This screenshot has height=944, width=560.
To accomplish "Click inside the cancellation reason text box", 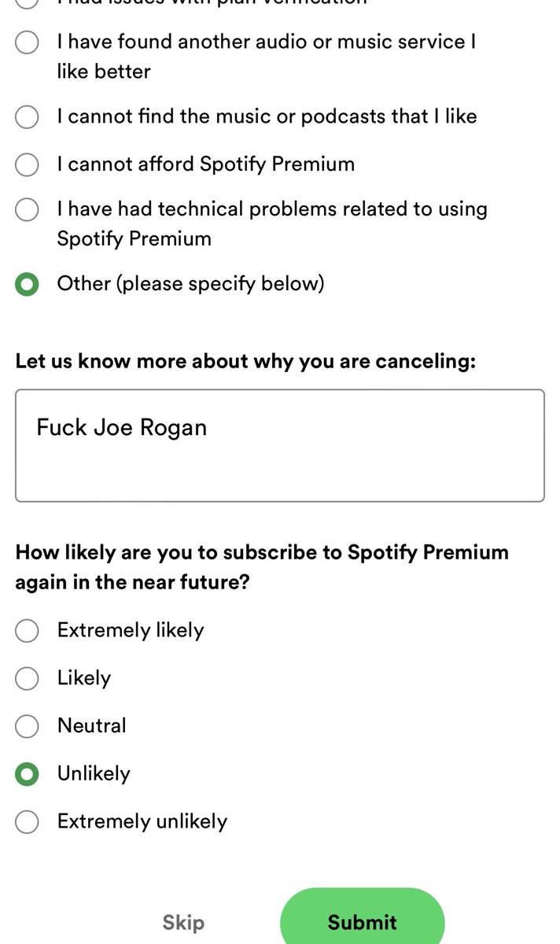I will click(279, 445).
